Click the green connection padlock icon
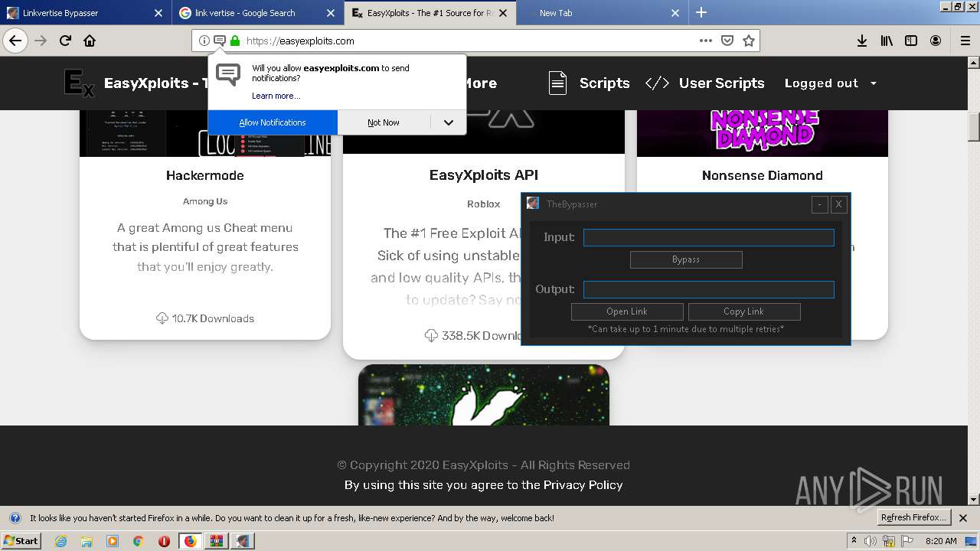This screenshot has height=551, width=980. coord(235,41)
